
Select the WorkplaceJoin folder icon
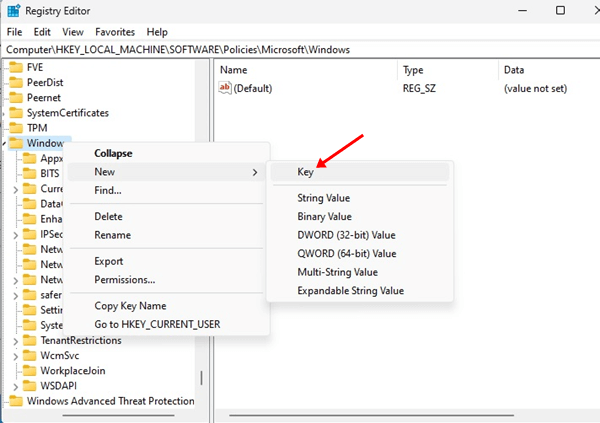[29, 370]
